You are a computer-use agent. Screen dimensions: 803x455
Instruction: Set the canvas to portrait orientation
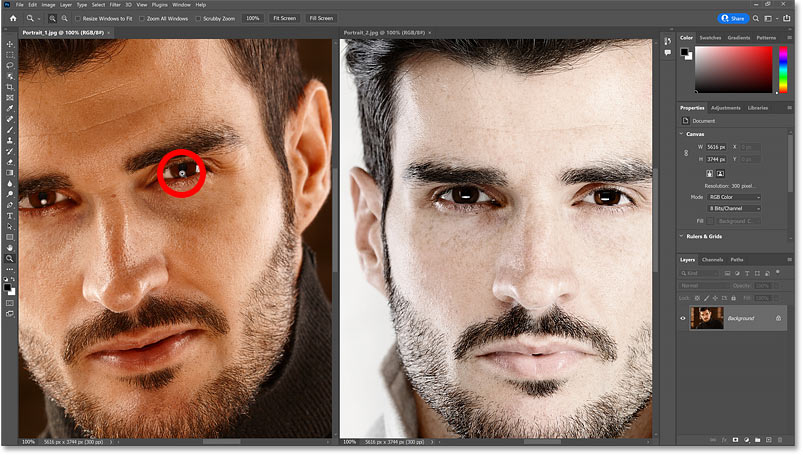pos(709,174)
